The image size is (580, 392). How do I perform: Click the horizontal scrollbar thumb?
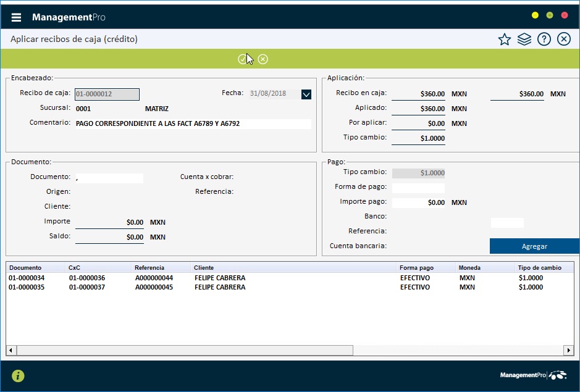pyautogui.click(x=185, y=350)
